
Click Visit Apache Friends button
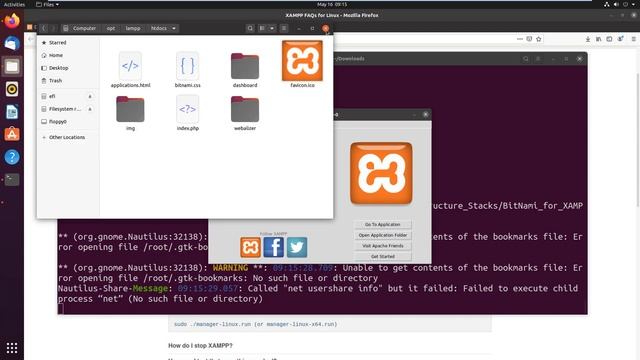382,246
